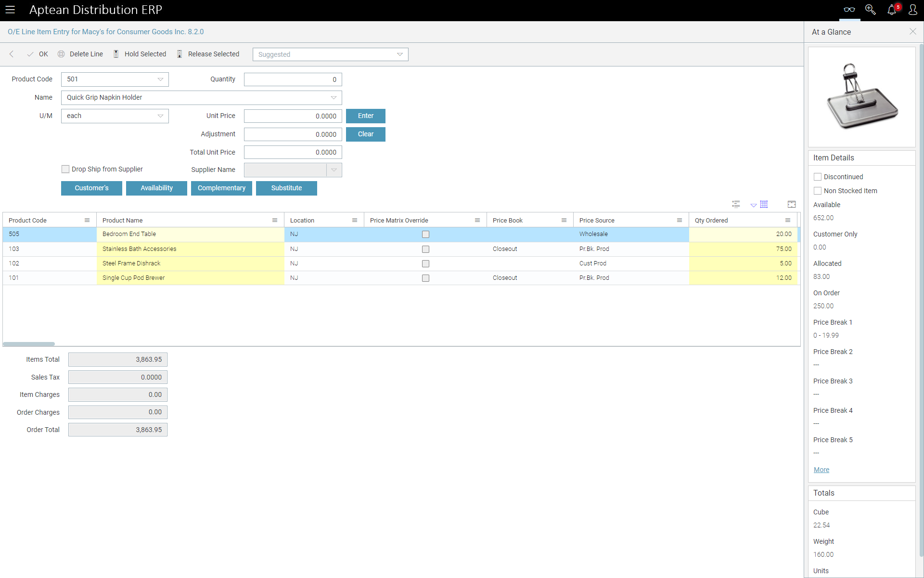Click the Customer's button
This screenshot has height=578, width=924.
(x=91, y=188)
